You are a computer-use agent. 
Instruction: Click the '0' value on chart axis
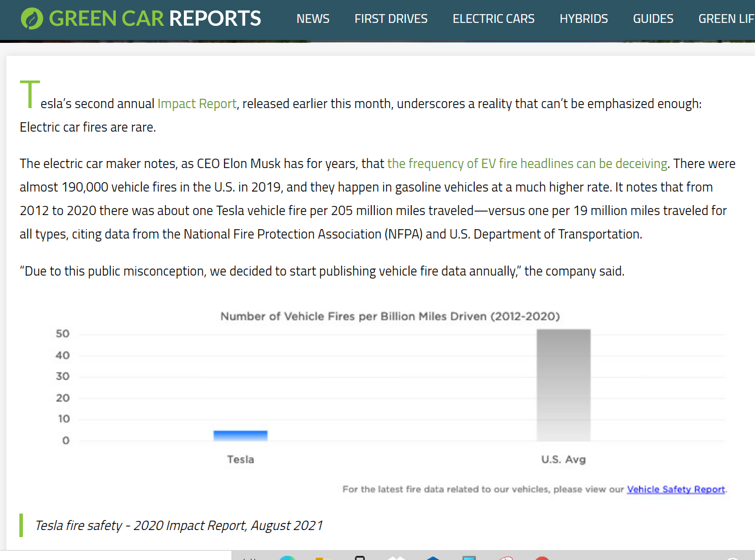pyautogui.click(x=66, y=441)
